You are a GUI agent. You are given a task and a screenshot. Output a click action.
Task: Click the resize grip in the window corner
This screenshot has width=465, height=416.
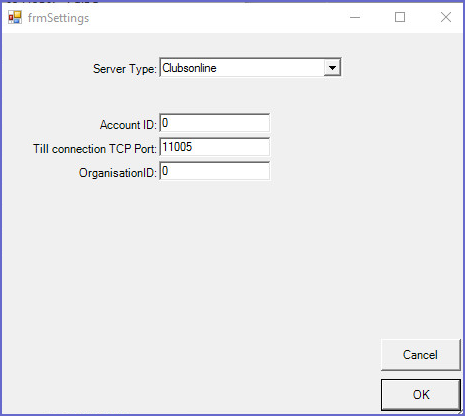[x=460, y=412]
